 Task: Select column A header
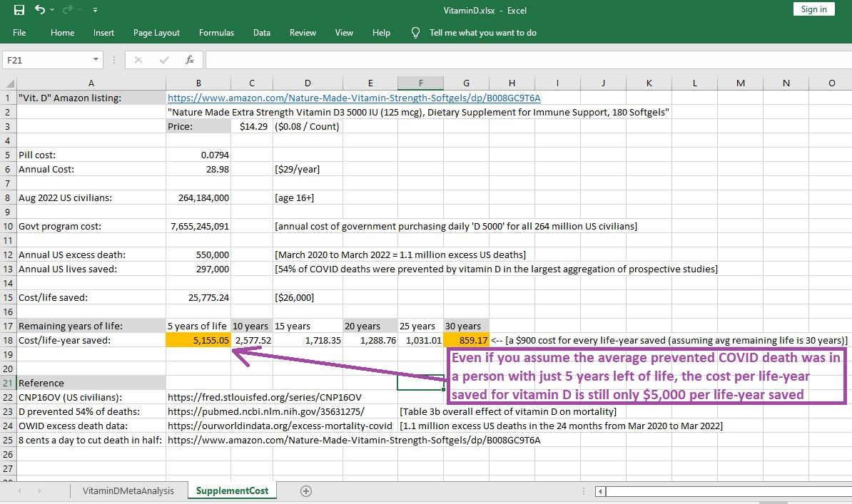coord(91,83)
